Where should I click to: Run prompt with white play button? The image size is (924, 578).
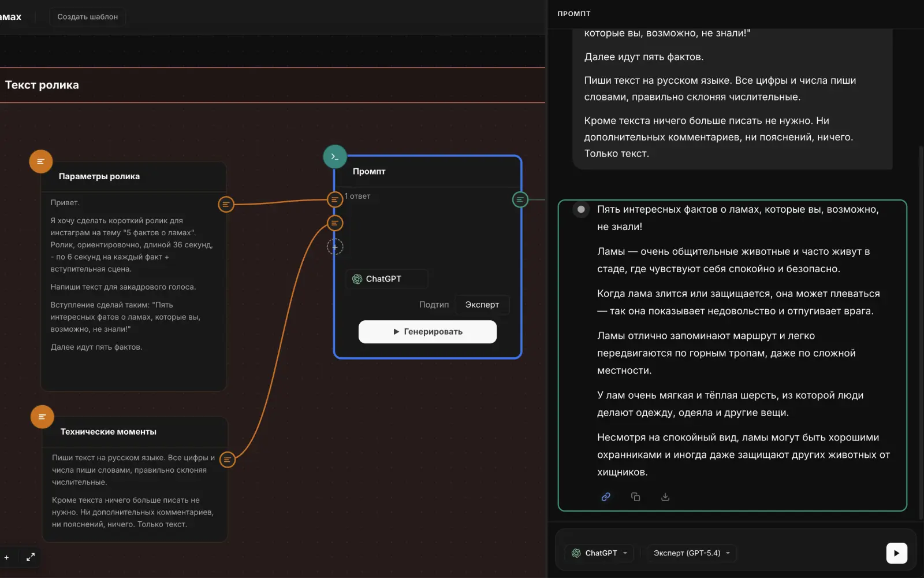click(x=897, y=553)
